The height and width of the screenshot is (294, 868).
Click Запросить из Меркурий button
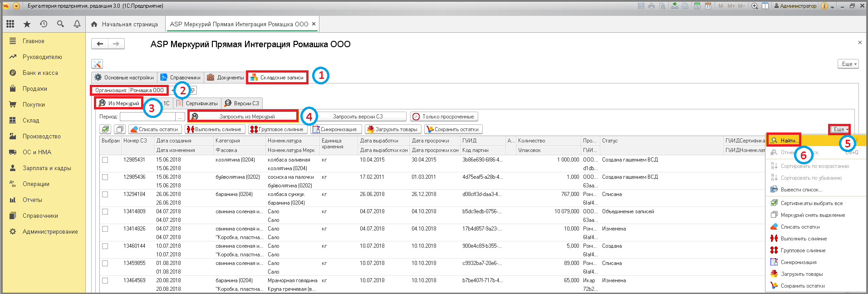click(x=243, y=117)
